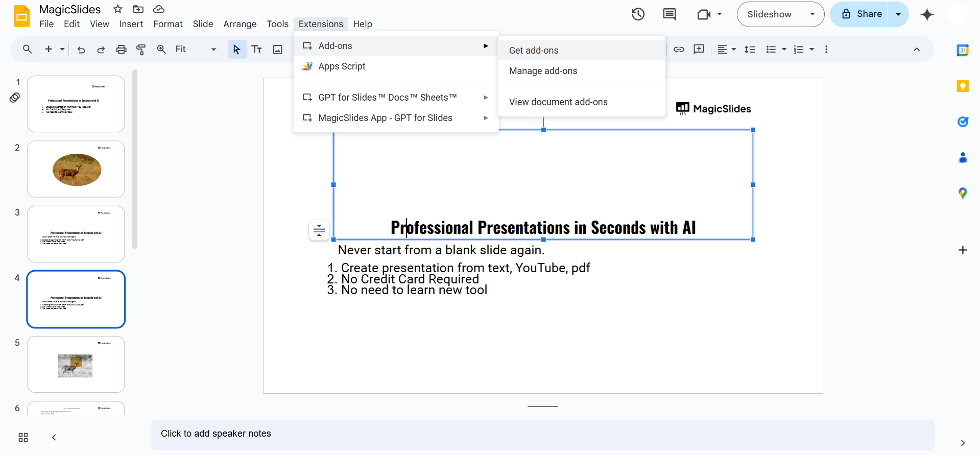The height and width of the screenshot is (455, 980).
Task: Insert a text box tool
Action: click(257, 49)
